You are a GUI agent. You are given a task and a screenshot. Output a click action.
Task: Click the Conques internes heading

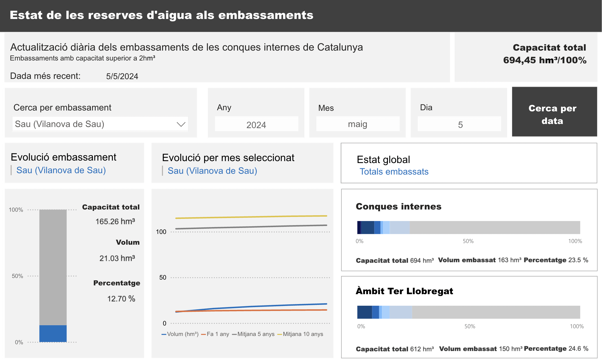[x=398, y=206]
